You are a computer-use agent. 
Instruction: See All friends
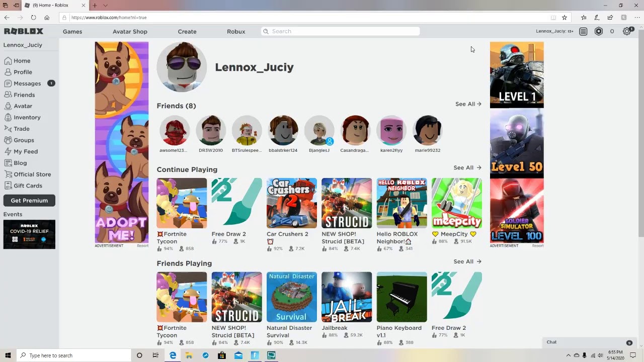[x=468, y=104]
